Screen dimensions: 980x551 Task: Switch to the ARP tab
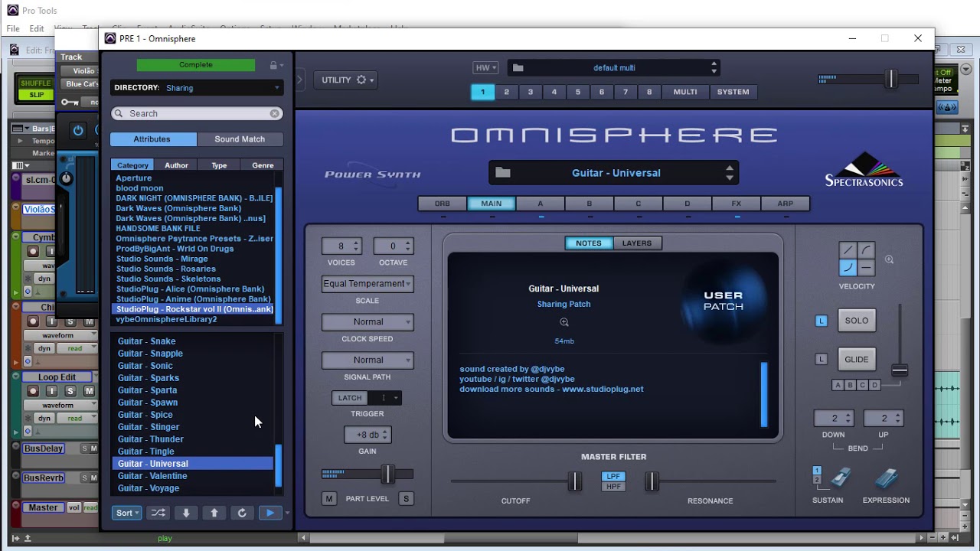[786, 204]
